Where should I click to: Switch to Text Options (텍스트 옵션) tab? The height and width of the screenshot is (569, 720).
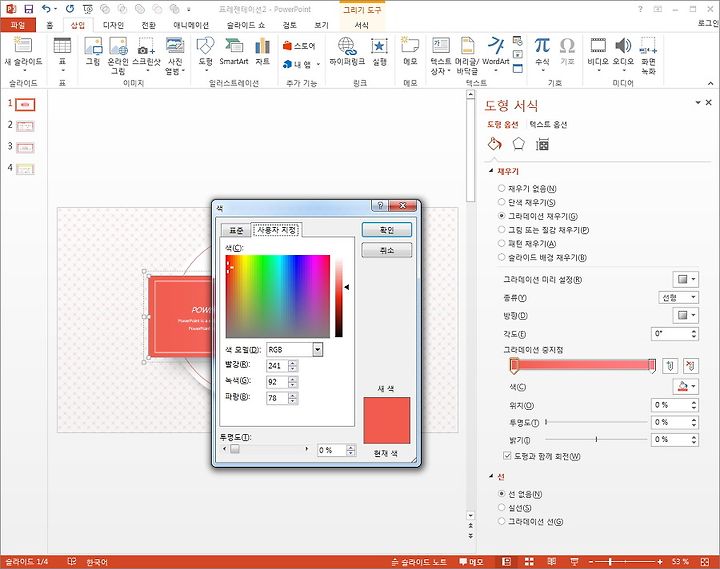click(x=548, y=124)
